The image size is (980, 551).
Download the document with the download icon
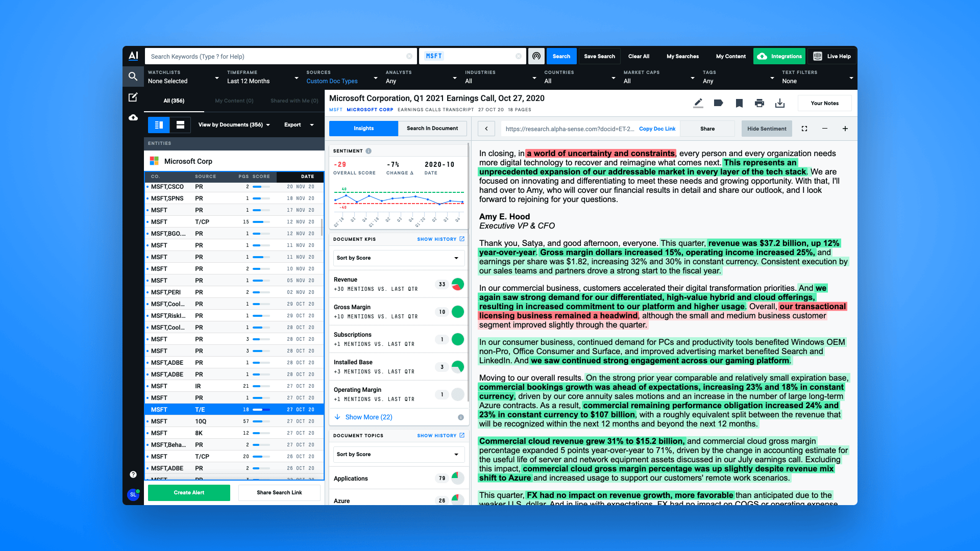coord(780,103)
